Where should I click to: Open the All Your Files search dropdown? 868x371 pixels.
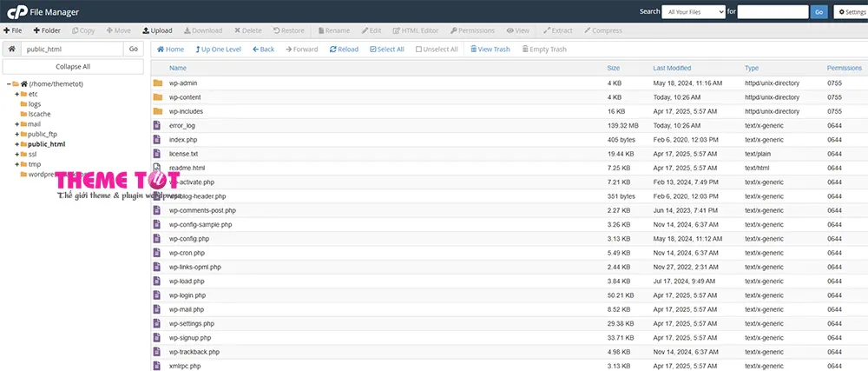[x=694, y=11]
